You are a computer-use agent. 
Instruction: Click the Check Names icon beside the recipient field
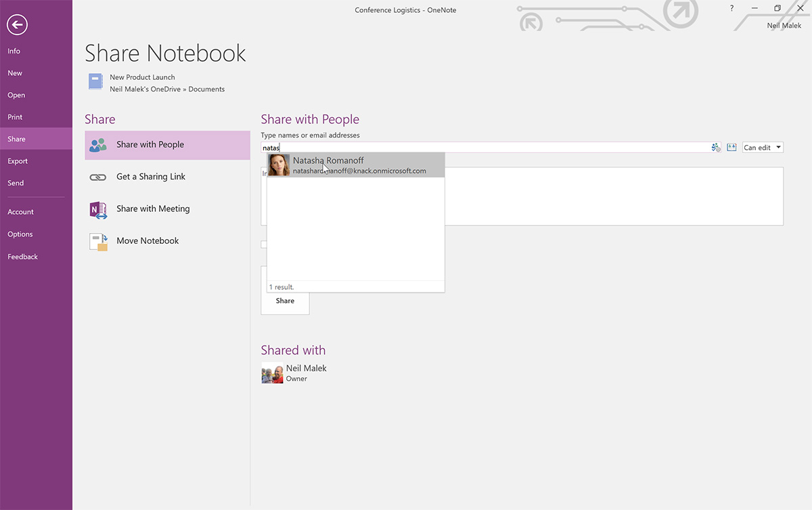click(716, 147)
